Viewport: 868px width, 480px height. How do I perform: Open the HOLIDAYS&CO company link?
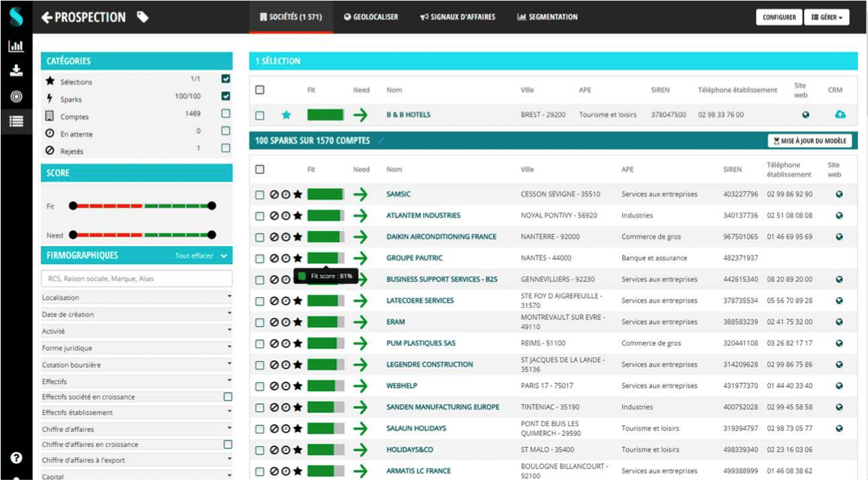coord(410,450)
